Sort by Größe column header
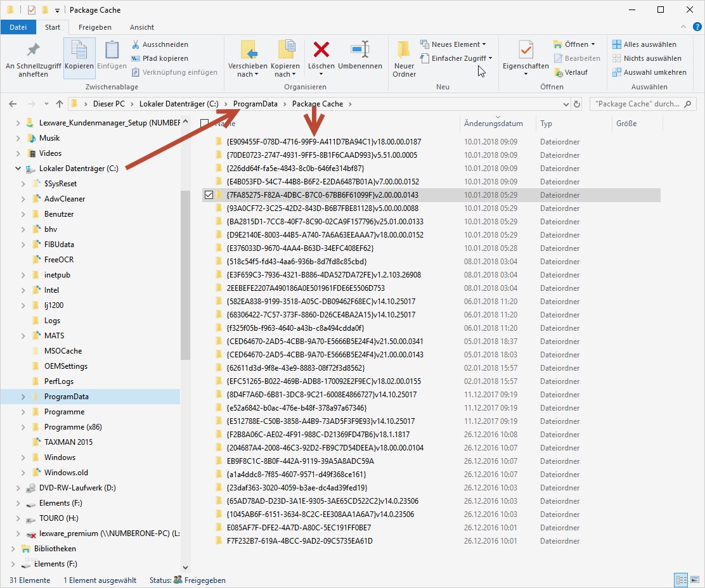This screenshot has height=588, width=705. [x=626, y=124]
